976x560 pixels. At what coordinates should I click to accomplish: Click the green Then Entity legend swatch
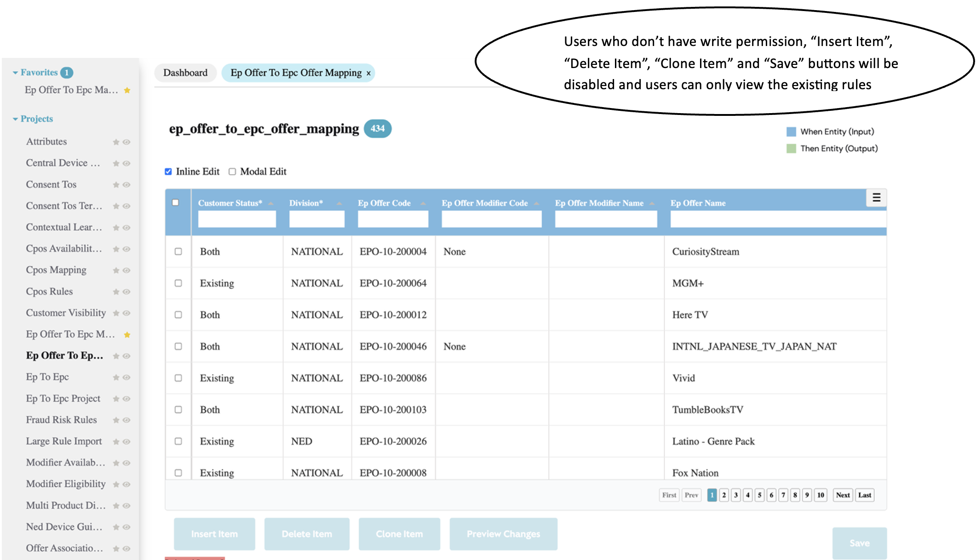tap(791, 149)
